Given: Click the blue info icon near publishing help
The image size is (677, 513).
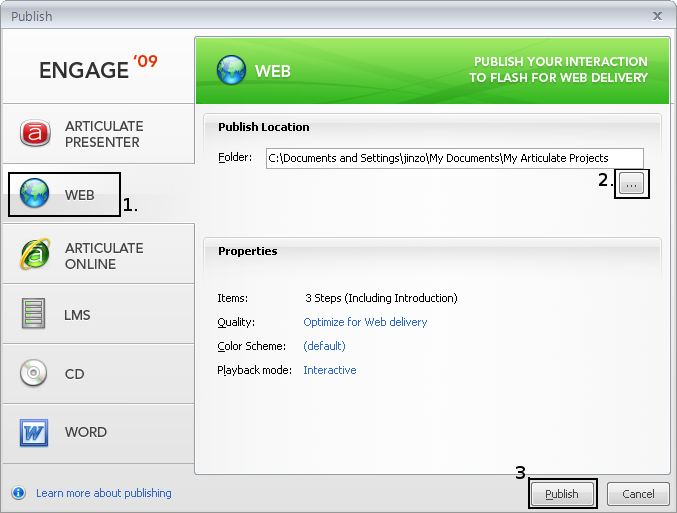Looking at the screenshot, I should (x=19, y=493).
